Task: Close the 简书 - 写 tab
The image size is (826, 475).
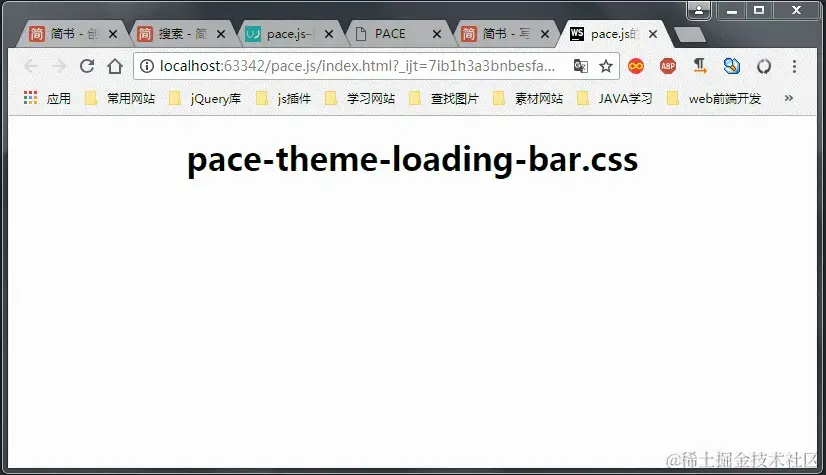Action: (545, 34)
